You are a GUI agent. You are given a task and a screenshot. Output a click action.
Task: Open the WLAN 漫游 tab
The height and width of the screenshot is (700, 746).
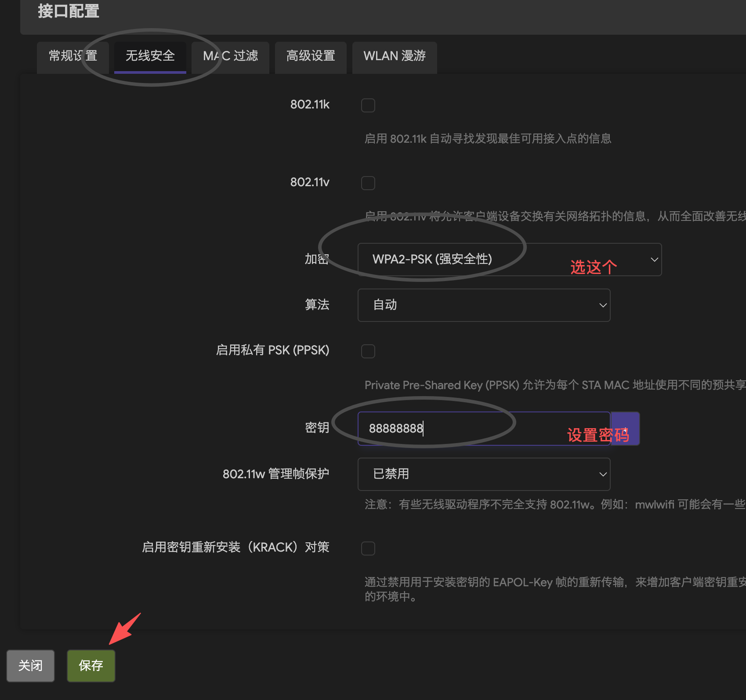pos(394,56)
